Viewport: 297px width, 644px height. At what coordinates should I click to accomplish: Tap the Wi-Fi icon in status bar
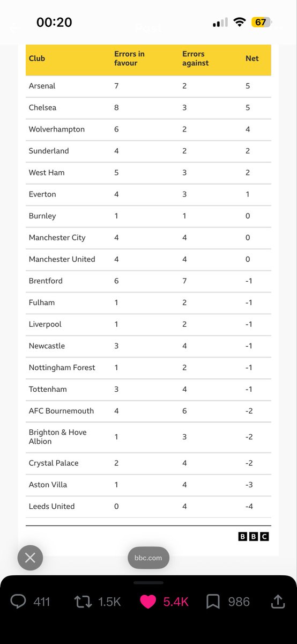(x=240, y=22)
